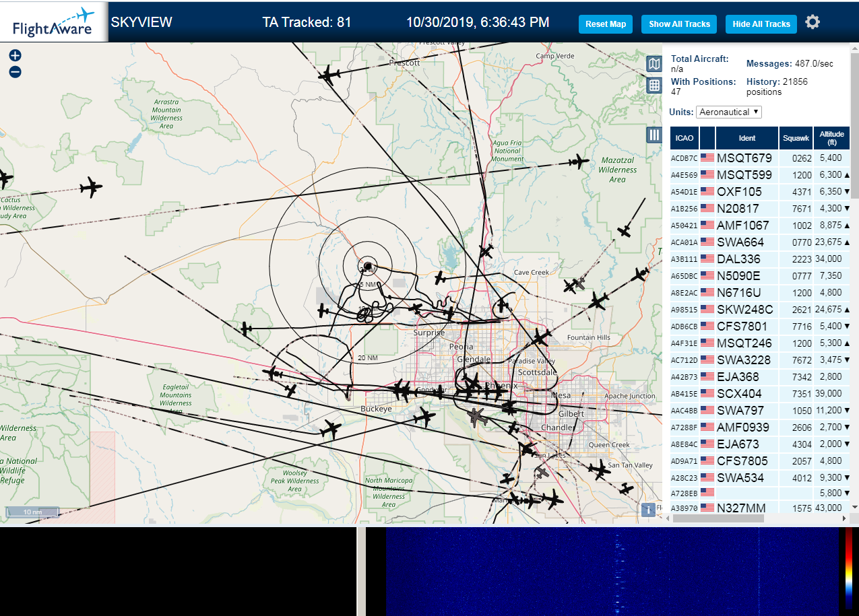Viewport: 859px width, 616px height.
Task: Select the gray aircraft south of Phoenix
Action: click(x=478, y=417)
